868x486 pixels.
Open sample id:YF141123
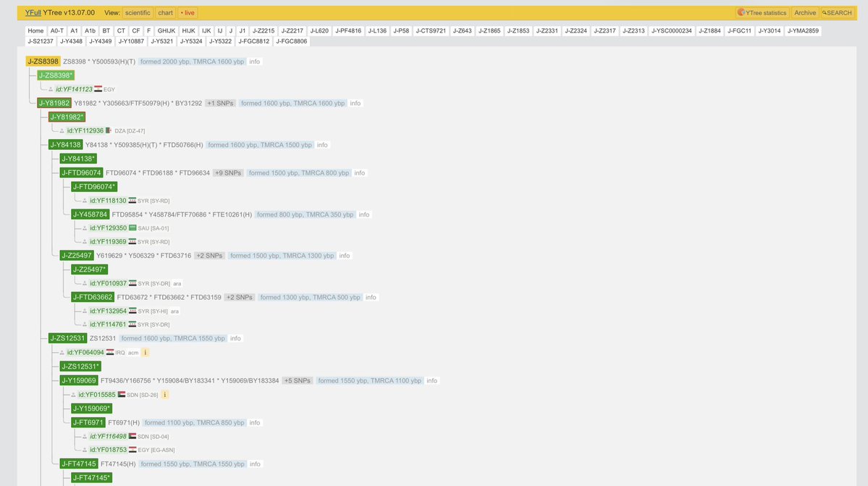click(x=74, y=89)
